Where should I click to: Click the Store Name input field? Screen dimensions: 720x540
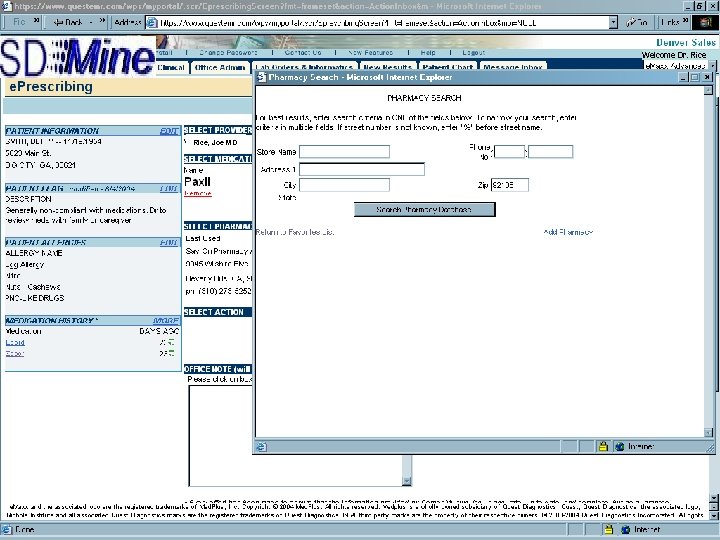point(344,152)
